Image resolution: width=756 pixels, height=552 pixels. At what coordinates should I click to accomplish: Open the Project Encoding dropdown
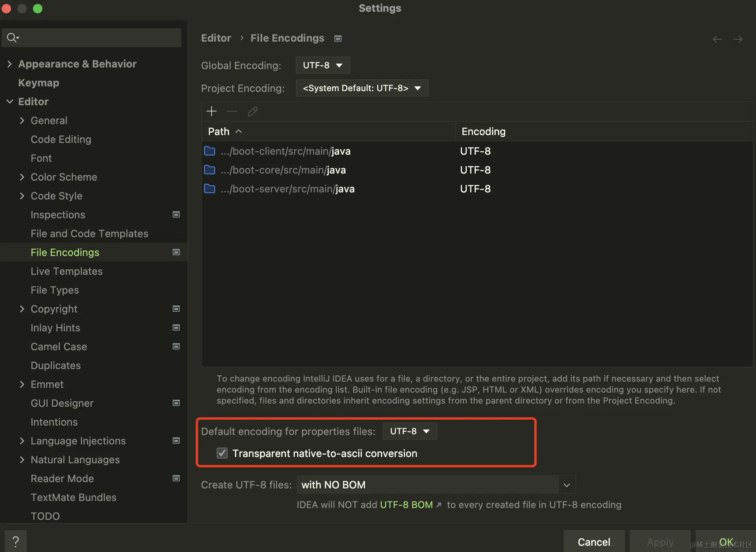(x=362, y=88)
